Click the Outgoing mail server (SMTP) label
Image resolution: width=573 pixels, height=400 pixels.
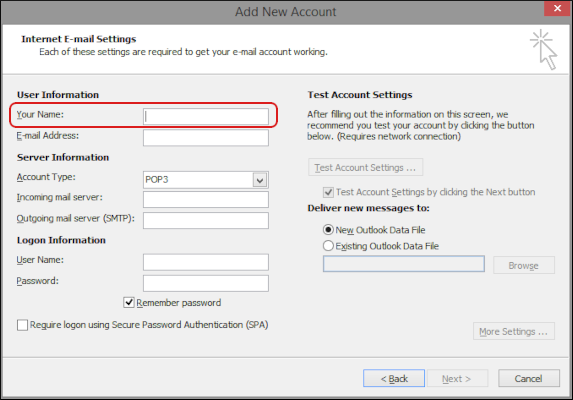[76, 218]
